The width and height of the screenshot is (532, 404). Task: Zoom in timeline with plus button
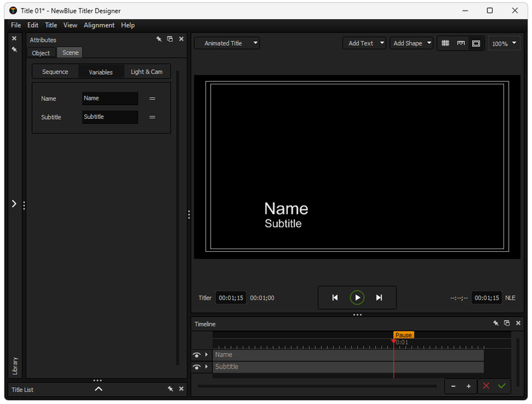[x=468, y=386]
